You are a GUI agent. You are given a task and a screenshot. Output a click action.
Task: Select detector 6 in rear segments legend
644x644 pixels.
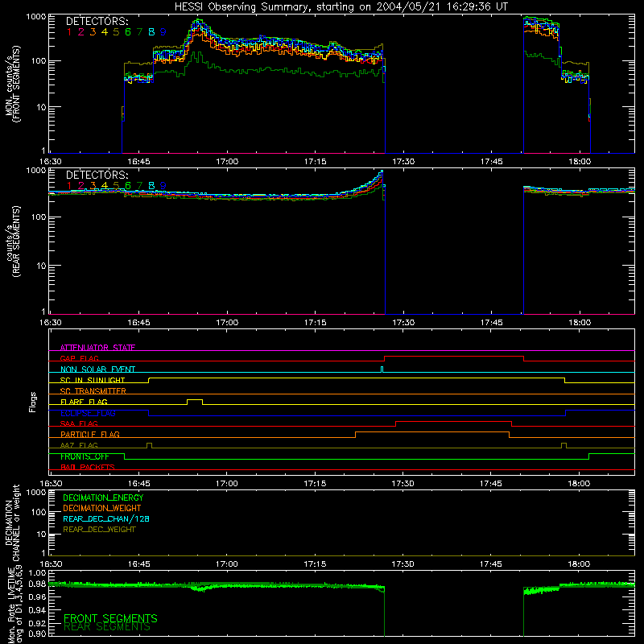tap(128, 186)
